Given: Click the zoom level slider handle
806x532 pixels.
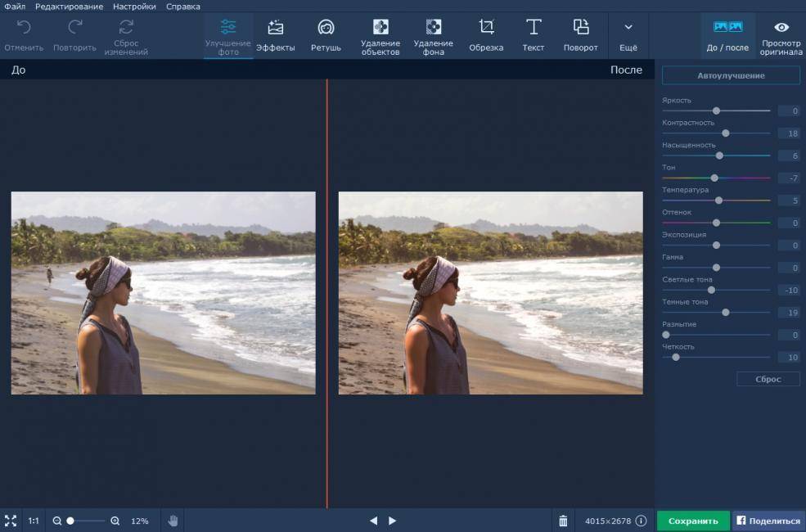Looking at the screenshot, I should (70, 521).
